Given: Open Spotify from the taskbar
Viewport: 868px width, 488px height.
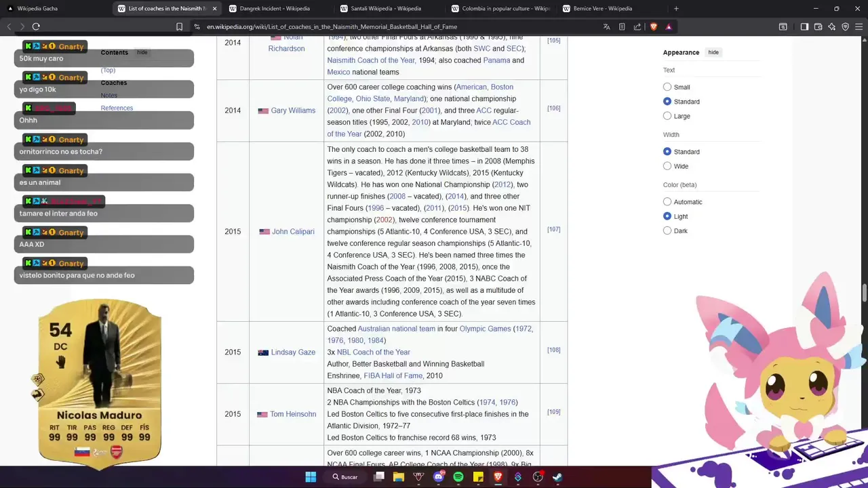Looking at the screenshot, I should click(458, 477).
